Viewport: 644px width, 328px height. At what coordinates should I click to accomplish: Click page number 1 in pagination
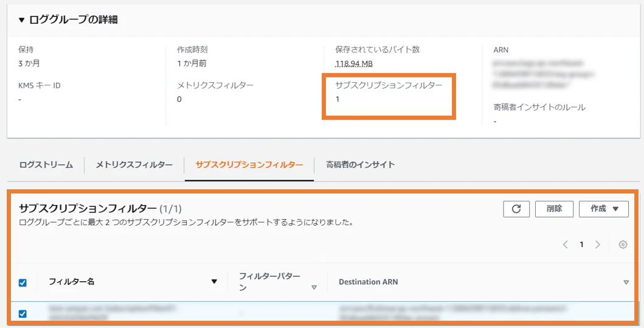tap(581, 245)
